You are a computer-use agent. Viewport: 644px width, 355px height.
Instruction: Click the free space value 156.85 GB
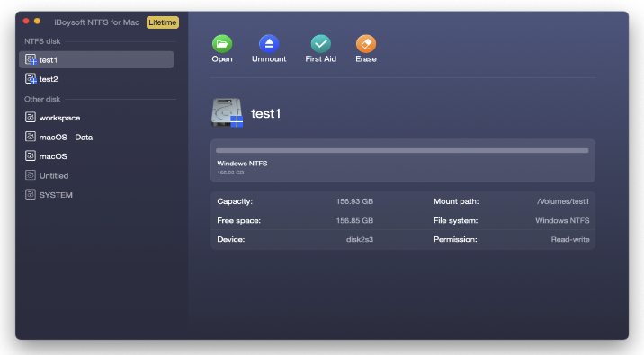coord(354,221)
